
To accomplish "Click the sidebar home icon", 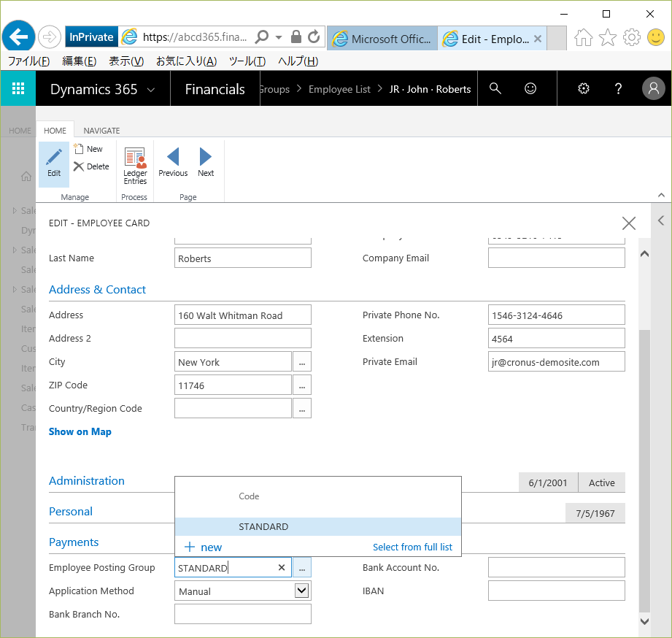I will click(x=26, y=176).
